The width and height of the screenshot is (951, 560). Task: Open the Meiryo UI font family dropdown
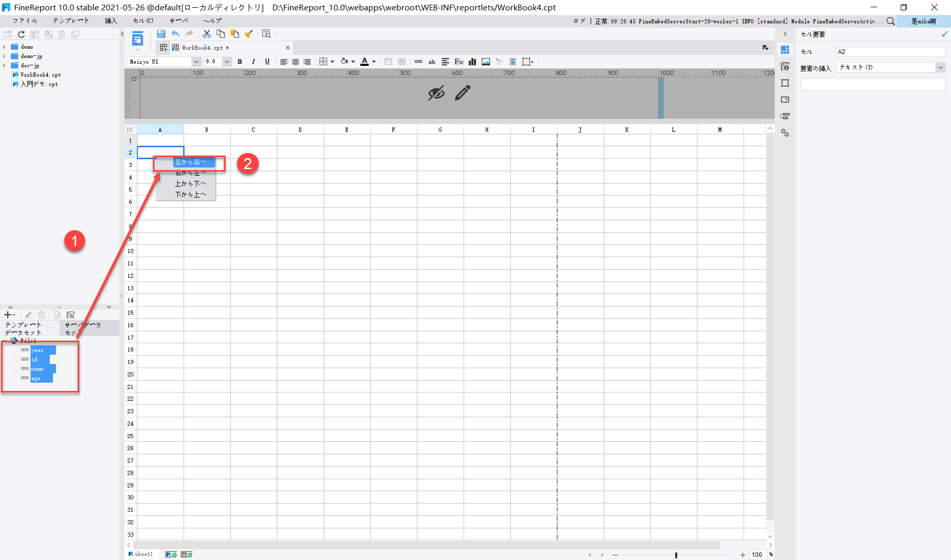pyautogui.click(x=196, y=61)
